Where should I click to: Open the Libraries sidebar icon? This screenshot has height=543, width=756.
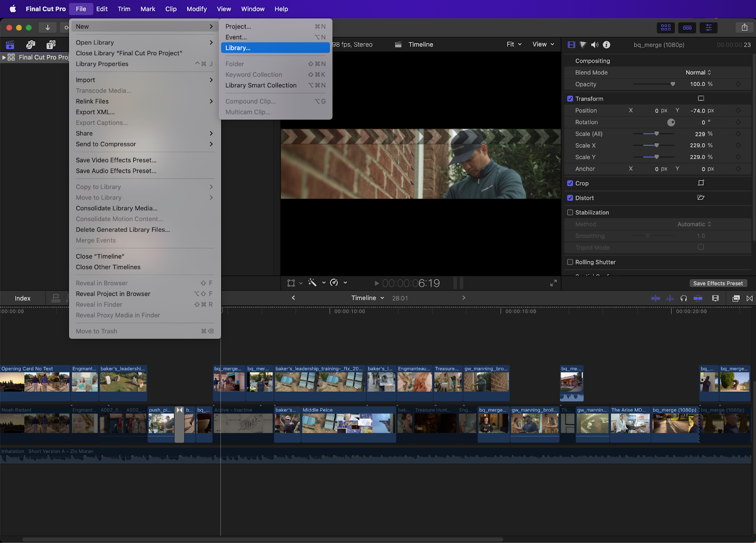[x=10, y=45]
